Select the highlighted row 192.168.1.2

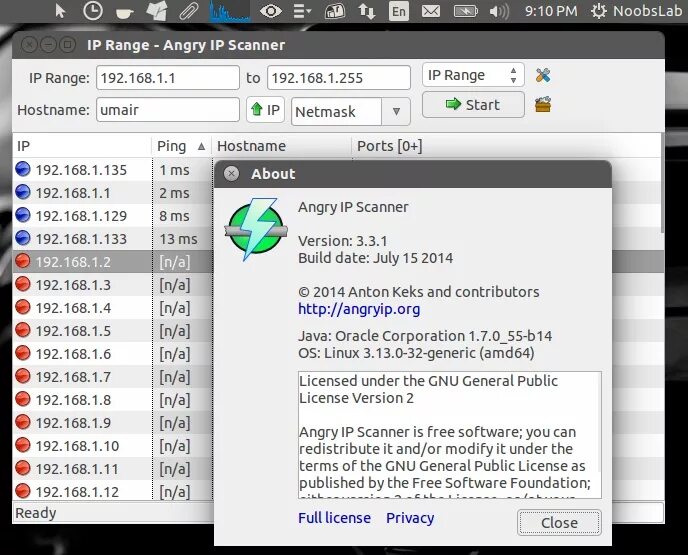pyautogui.click(x=113, y=262)
